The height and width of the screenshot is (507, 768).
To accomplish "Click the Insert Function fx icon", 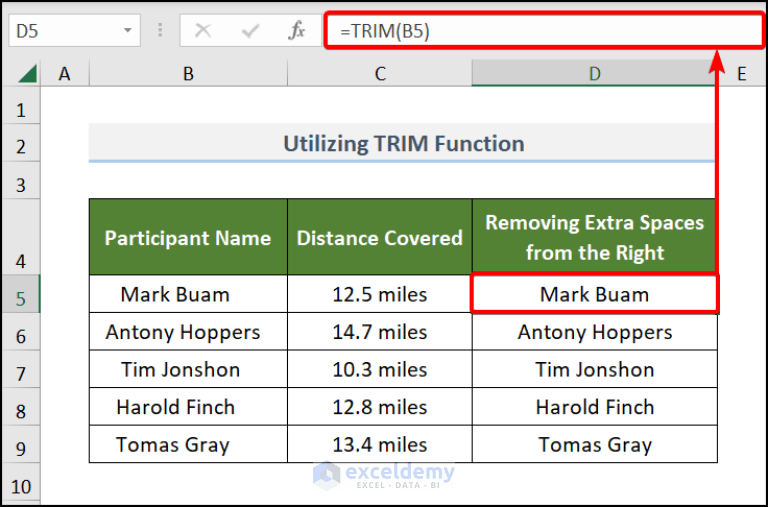I will [296, 31].
